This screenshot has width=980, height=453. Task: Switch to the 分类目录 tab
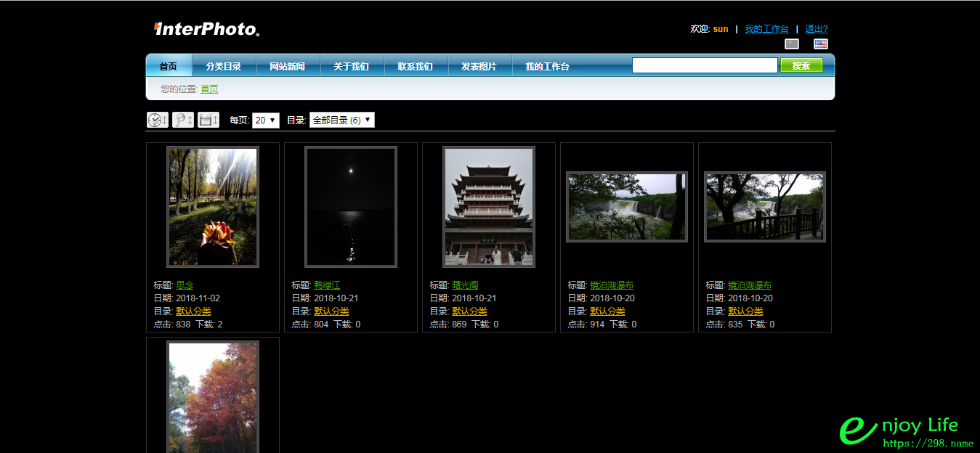[x=224, y=65]
